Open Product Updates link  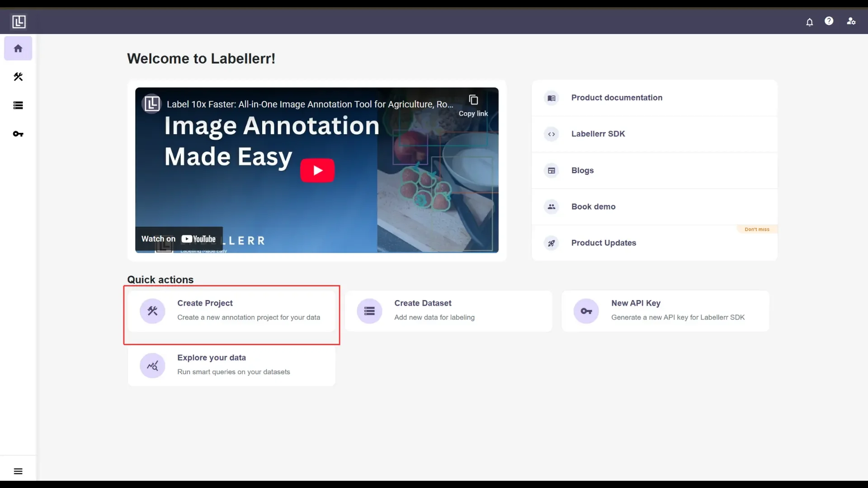[654, 243]
